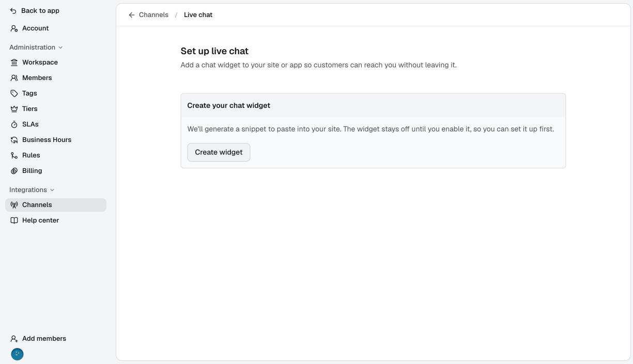Click the Members people icon
633x364 pixels.
pos(14,78)
